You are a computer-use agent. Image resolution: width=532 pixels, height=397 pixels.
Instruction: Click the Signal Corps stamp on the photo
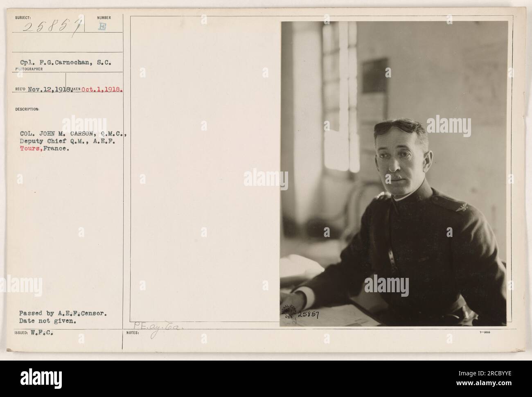289,311
